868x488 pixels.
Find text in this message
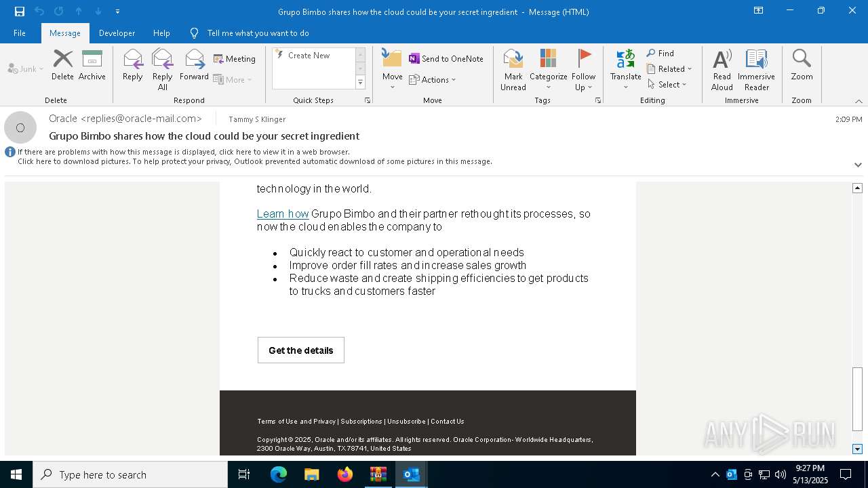point(660,54)
